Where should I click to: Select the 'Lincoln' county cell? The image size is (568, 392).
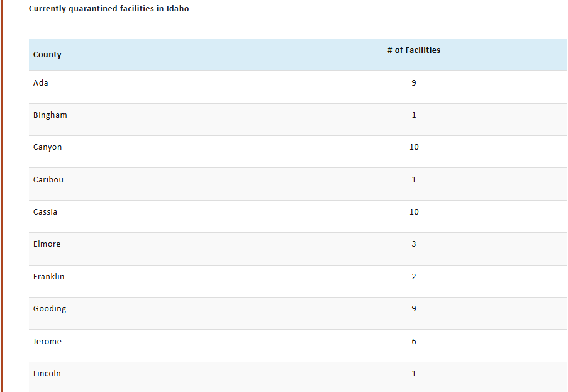47,374
